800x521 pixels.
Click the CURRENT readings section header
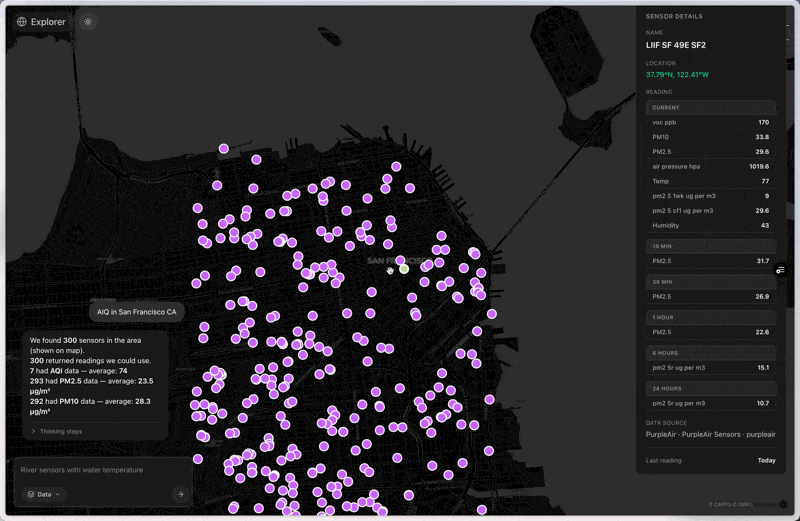pos(711,107)
